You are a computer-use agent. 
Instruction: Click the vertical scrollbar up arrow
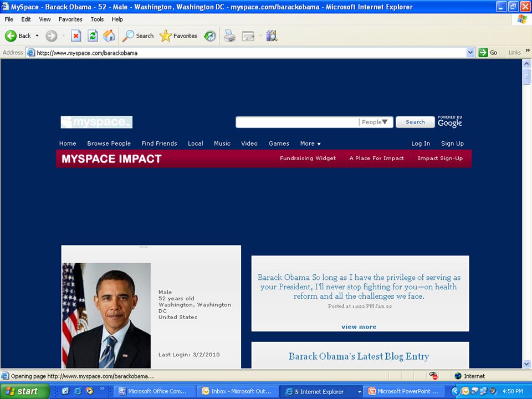tap(526, 63)
